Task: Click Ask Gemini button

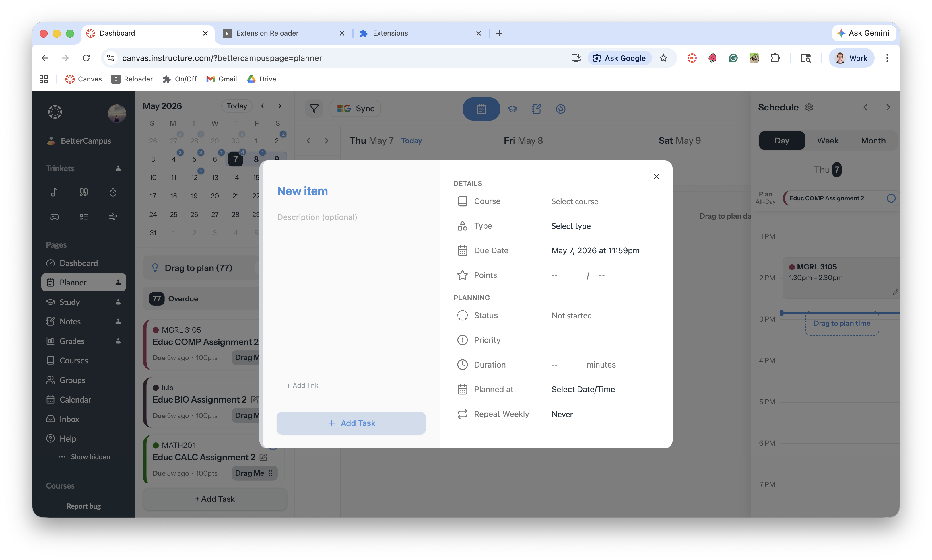Action: pos(863,33)
